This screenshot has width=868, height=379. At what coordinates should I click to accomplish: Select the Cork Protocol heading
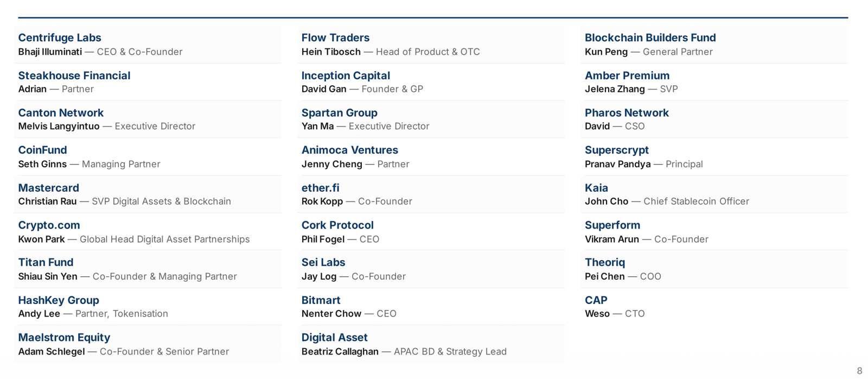[337, 225]
